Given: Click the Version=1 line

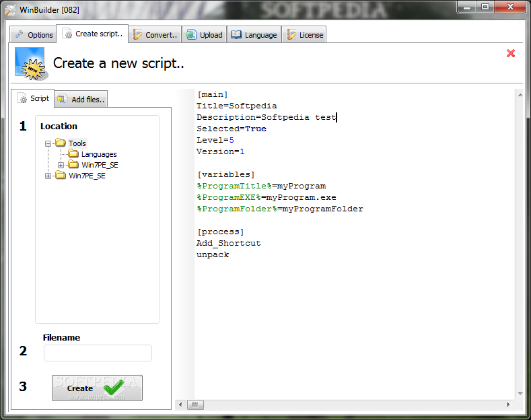Looking at the screenshot, I should (221, 151).
